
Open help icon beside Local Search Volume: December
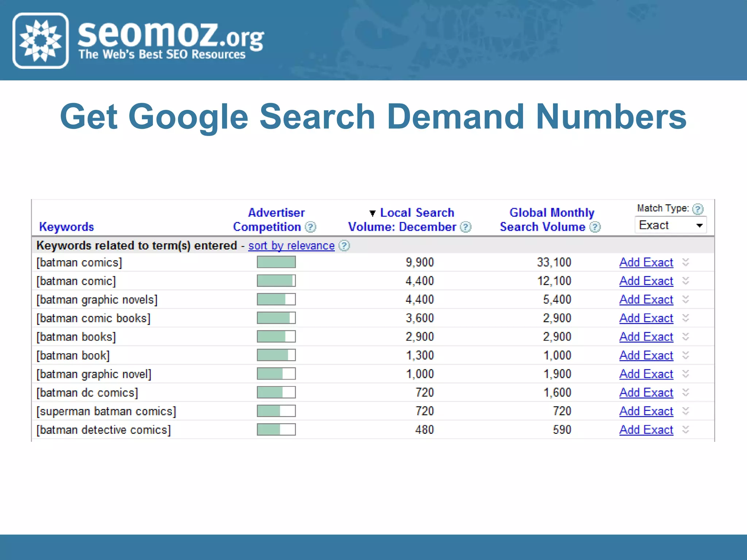tap(466, 227)
